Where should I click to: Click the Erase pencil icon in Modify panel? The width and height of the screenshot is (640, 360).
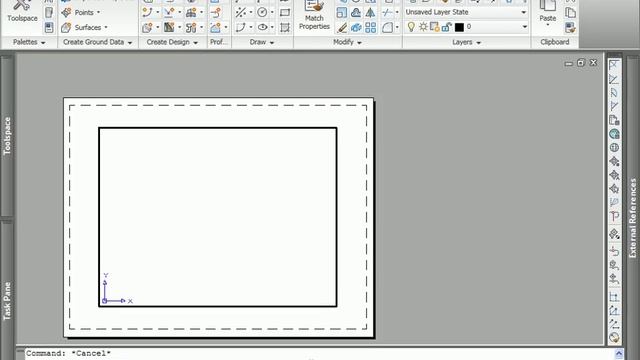tap(342, 28)
